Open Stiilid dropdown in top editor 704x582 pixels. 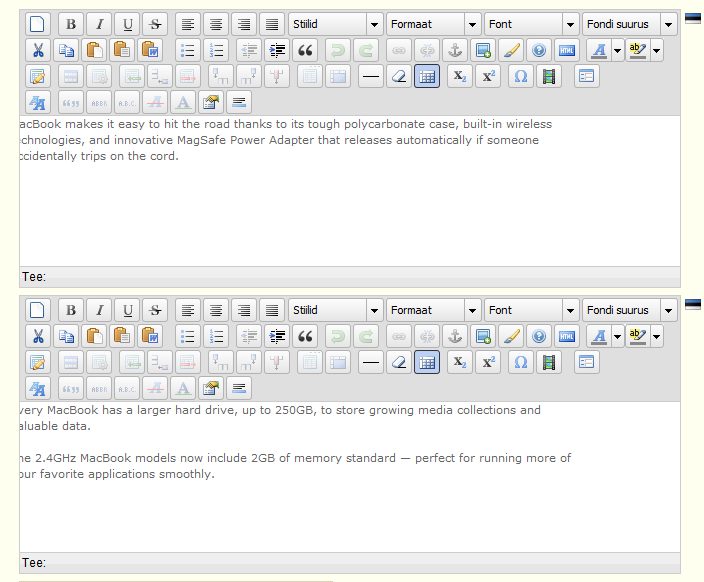click(x=336, y=24)
